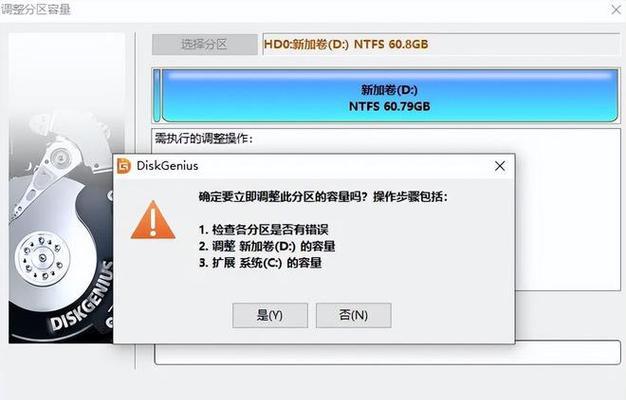The height and width of the screenshot is (400, 626).
Task: Click step 2 调整 新加卷(D:) 的容量 text
Action: tap(267, 246)
